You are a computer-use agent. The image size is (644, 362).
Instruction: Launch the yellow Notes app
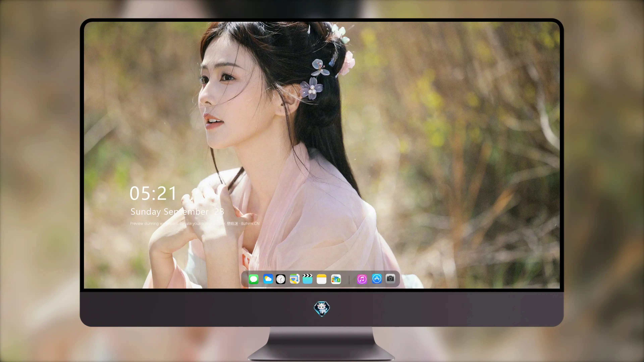(x=321, y=279)
